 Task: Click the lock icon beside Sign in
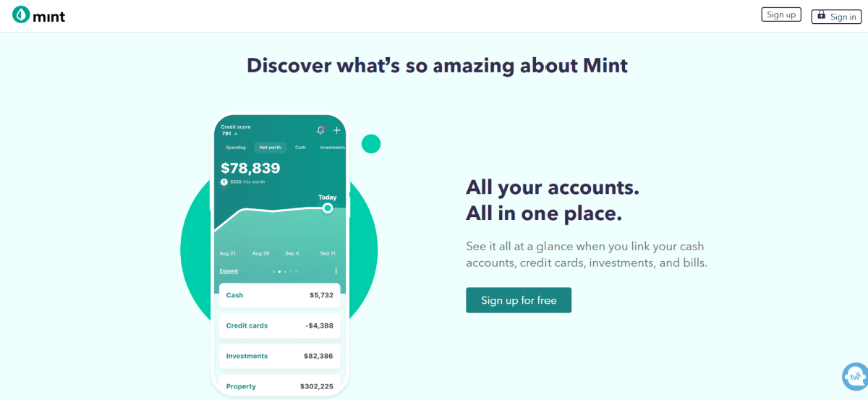[x=822, y=14]
